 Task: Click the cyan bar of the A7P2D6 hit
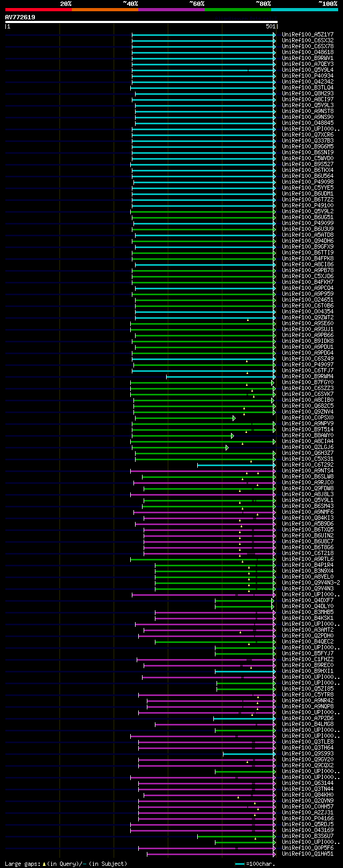coord(244,719)
